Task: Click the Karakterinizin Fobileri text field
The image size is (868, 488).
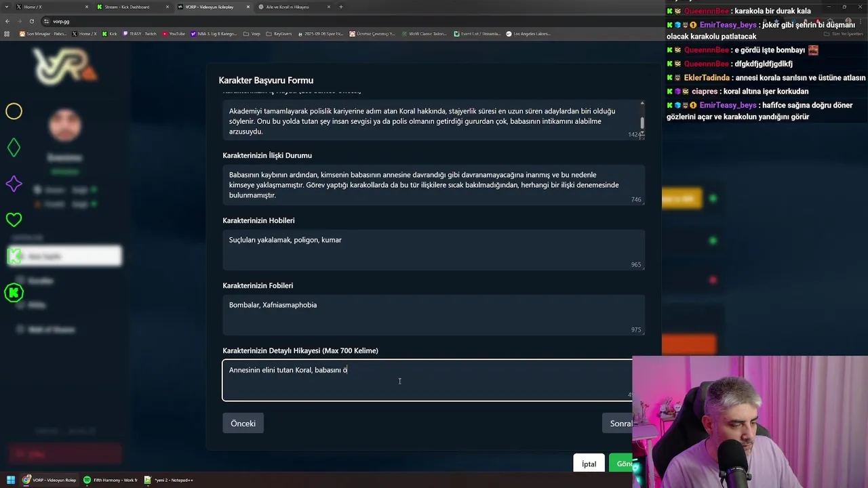Action: [x=433, y=314]
